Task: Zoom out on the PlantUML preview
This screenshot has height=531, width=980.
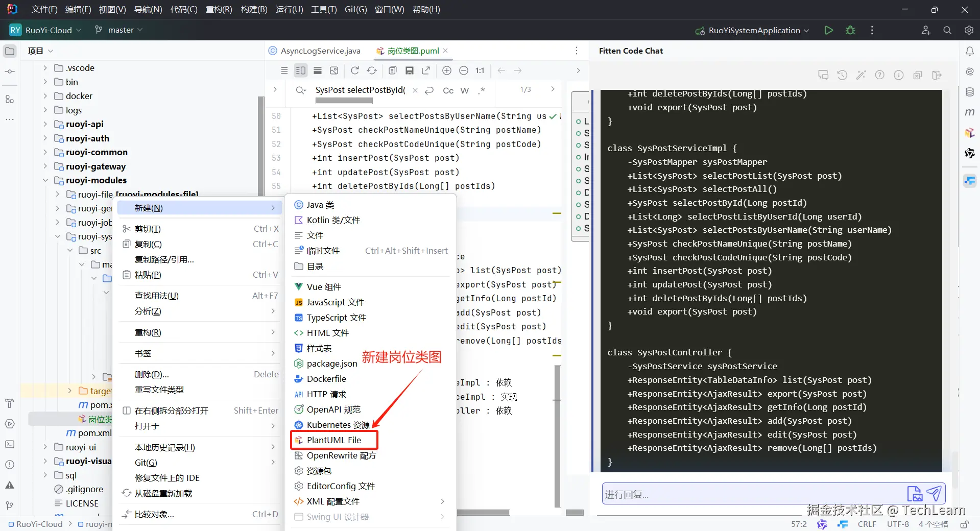Action: point(464,70)
